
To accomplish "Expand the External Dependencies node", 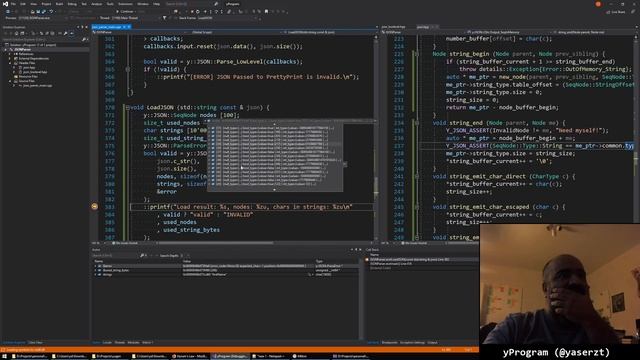I will [x=9, y=58].
